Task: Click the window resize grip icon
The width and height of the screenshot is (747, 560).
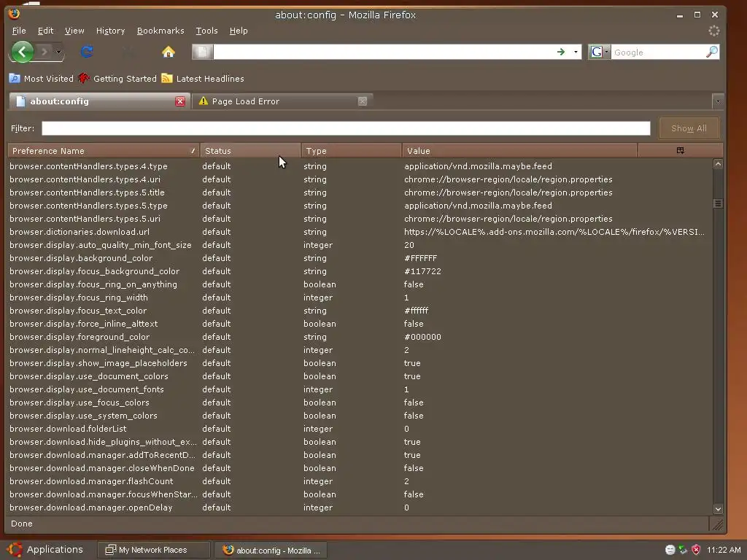Action: [x=717, y=524]
